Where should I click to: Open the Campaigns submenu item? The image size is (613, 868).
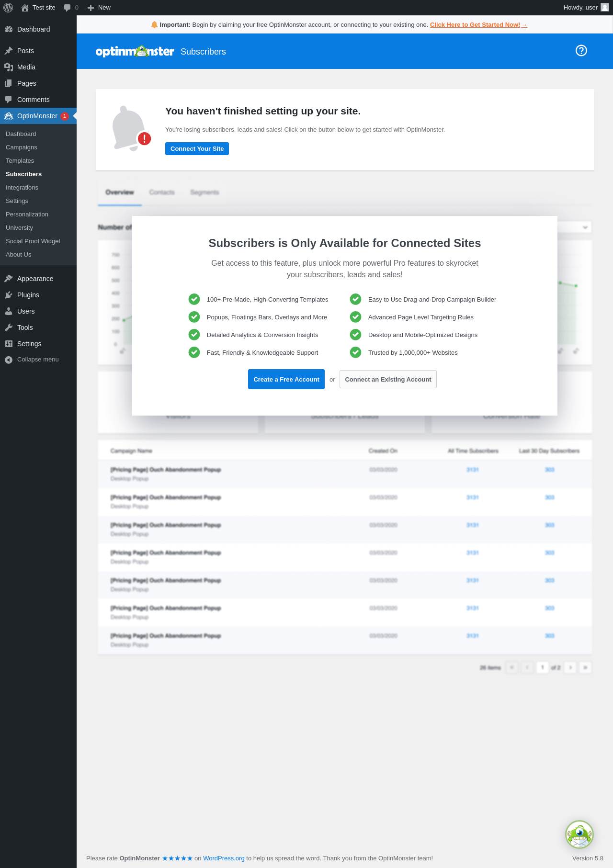(22, 147)
